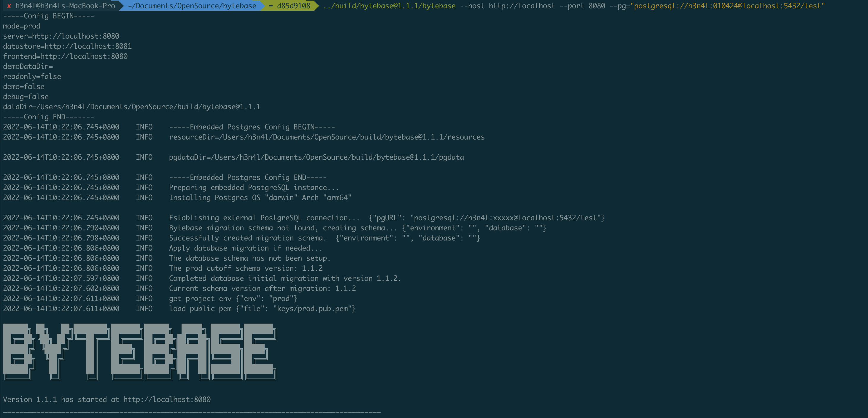The image size is (868, 418).
Task: Select the timestamp 2022-06-14T10:22:07.597 entry
Action: [x=61, y=278]
